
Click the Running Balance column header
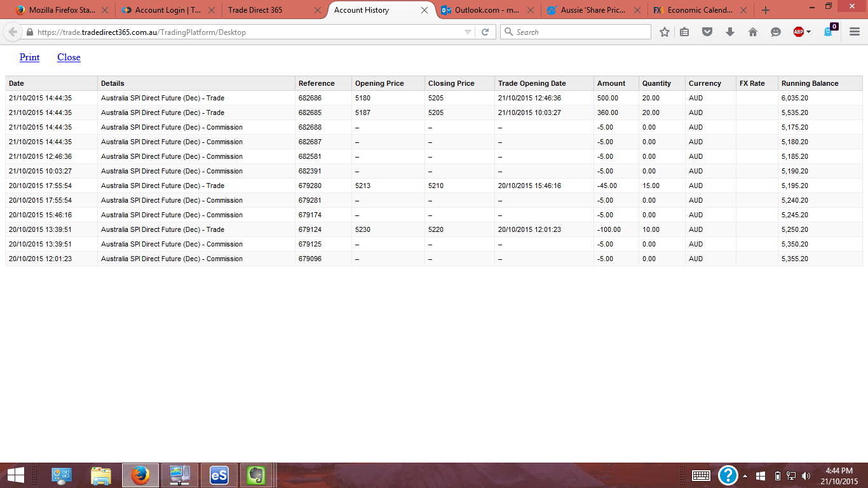(x=820, y=83)
